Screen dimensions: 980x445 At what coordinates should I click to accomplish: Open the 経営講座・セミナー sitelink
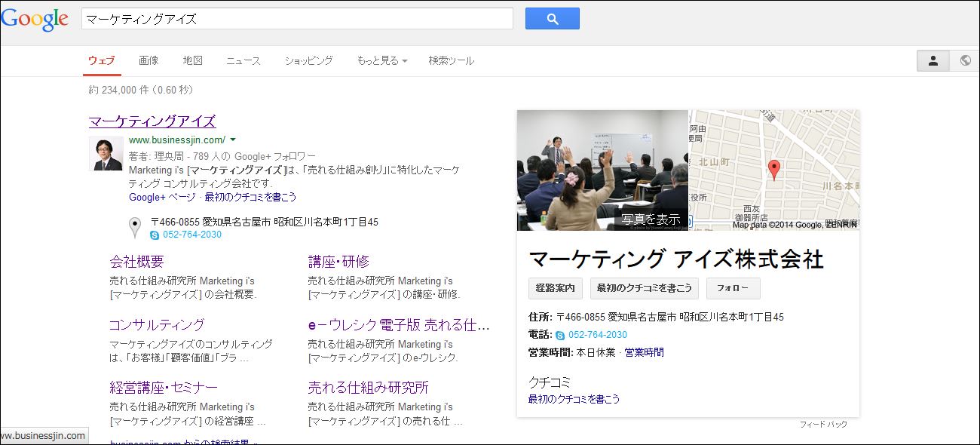(x=164, y=388)
